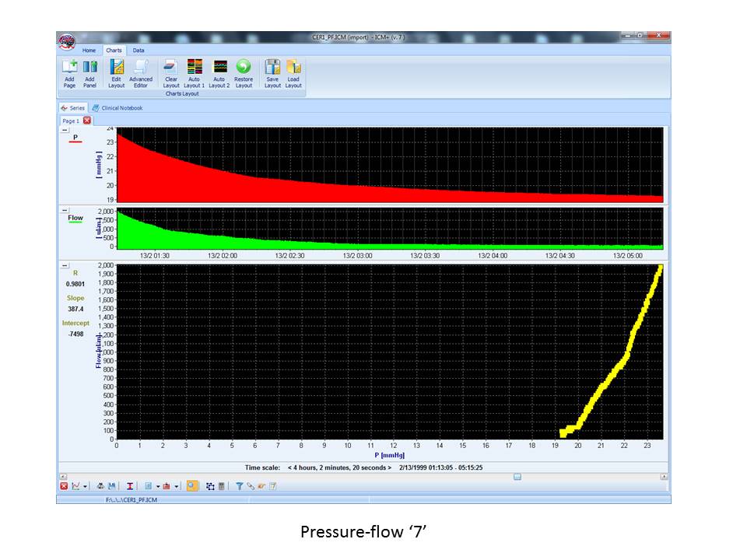This screenshot has width=747, height=560.
Task: Toggle the highlighted magnifier zoom button
Action: 192,486
